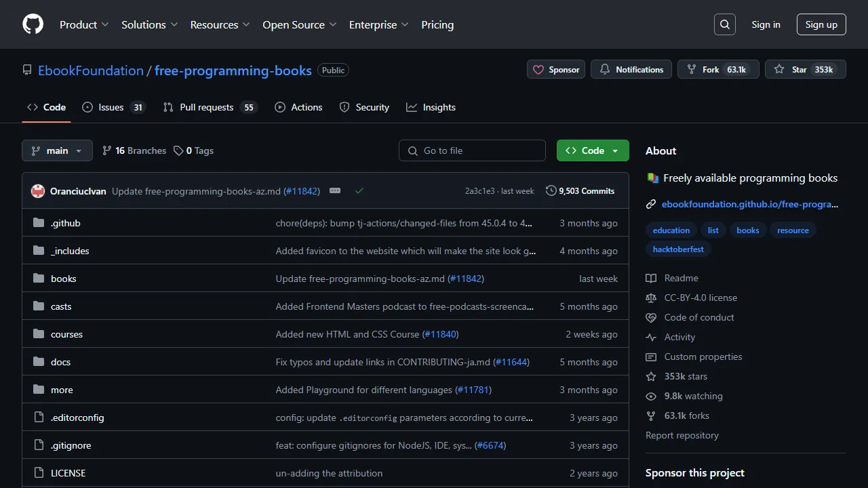Click the courses folder icon
Image resolution: width=868 pixels, height=488 pixels.
tap(39, 334)
